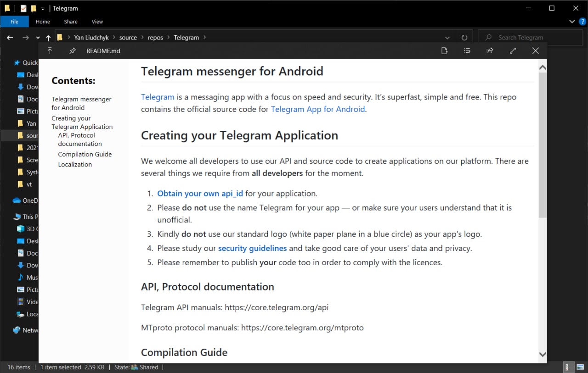Jump to API, Protocol documentation contents entry
588x373 pixels.
pyautogui.click(x=80, y=139)
